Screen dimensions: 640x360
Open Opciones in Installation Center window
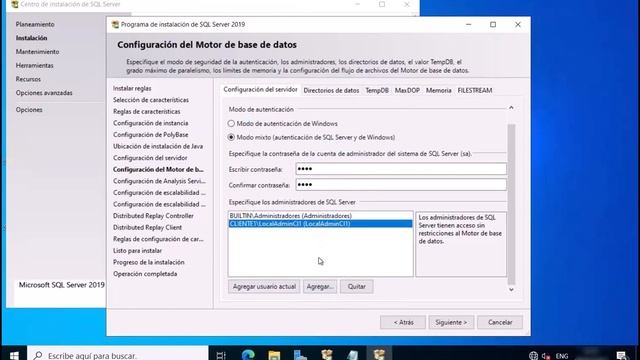click(x=29, y=110)
